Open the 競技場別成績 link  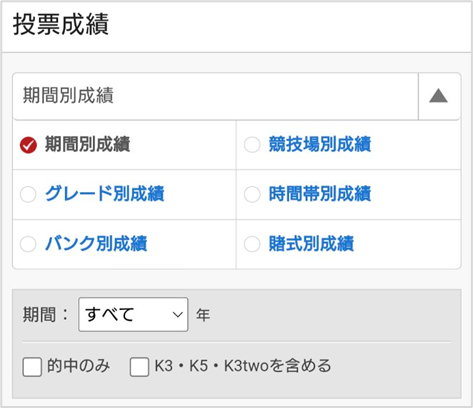(320, 144)
